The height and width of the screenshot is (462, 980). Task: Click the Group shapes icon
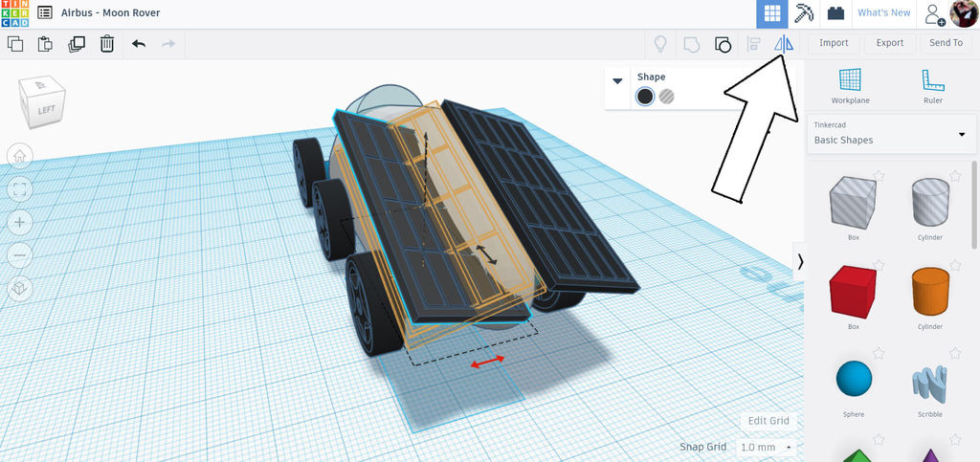691,44
